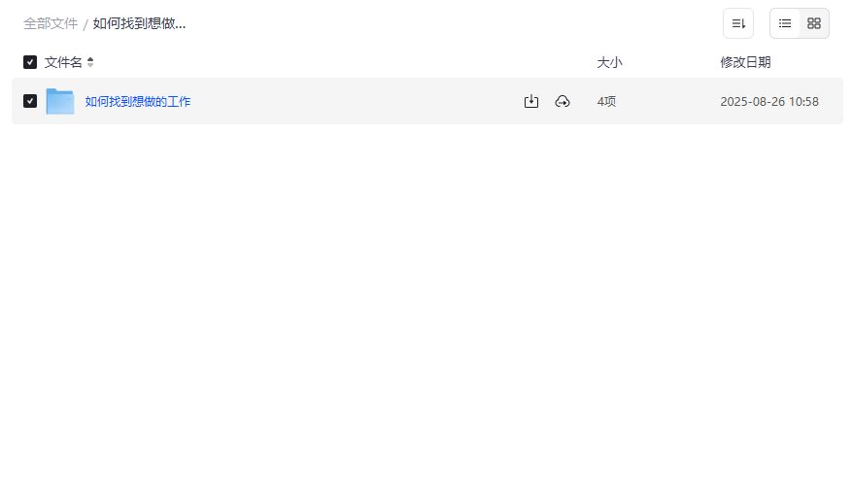Go back to 全部文件 in breadcrumb
The image size is (853, 504).
(51, 23)
